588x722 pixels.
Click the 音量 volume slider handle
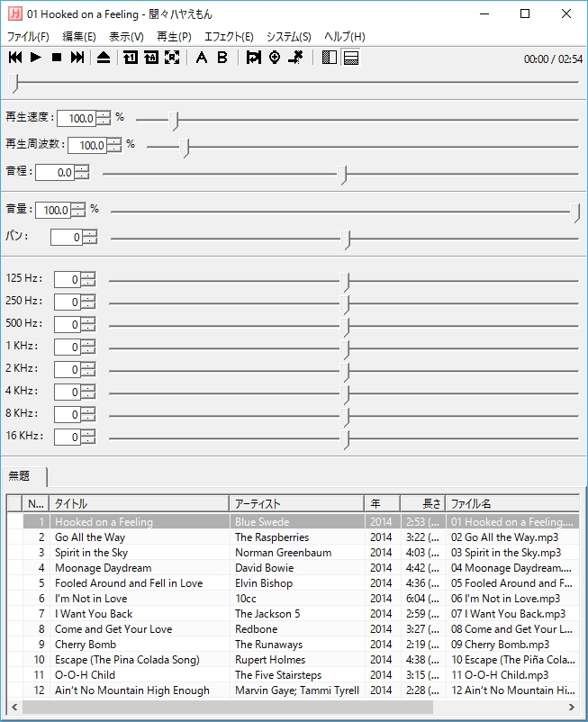(575, 212)
